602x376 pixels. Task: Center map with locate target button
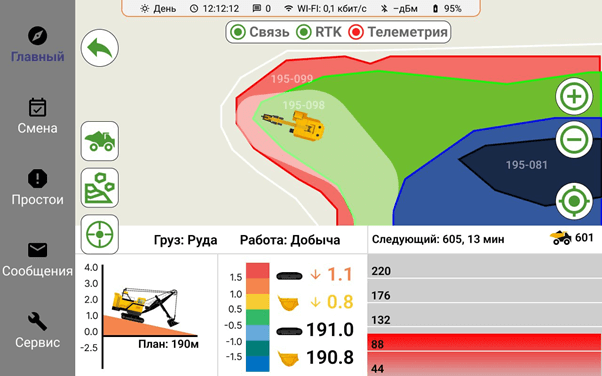(x=574, y=201)
